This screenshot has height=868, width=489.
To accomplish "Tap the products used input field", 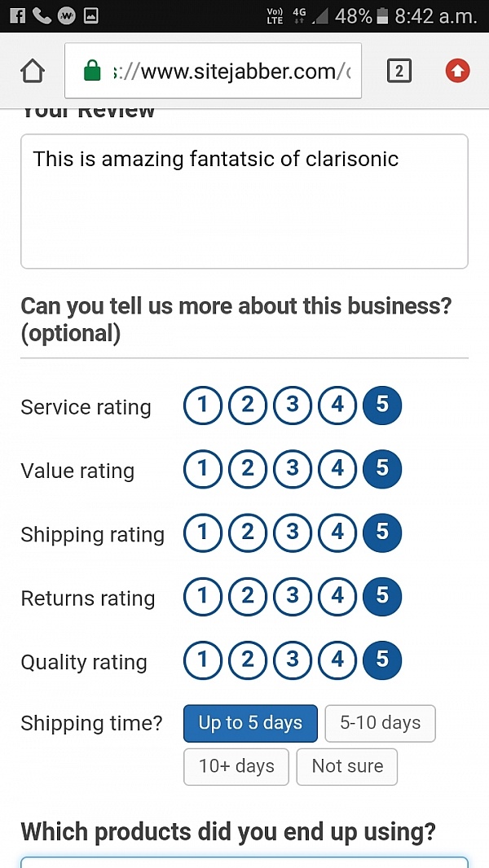I will click(244, 862).
